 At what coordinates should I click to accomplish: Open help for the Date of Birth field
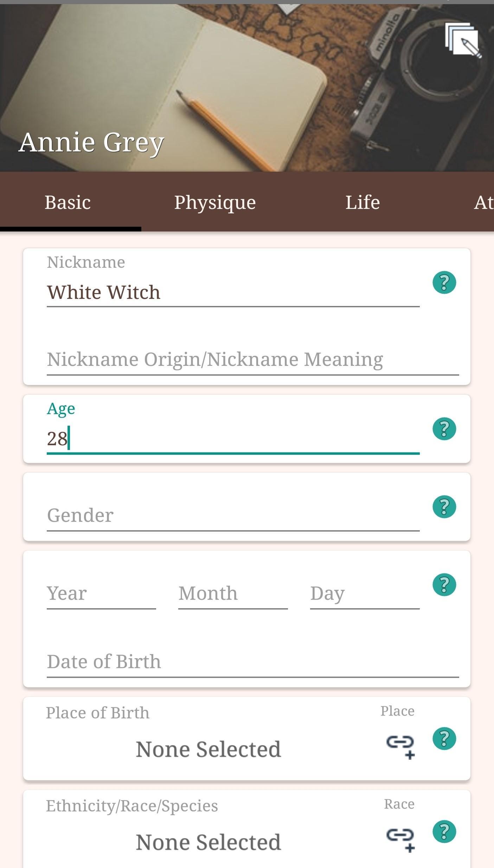coord(444,585)
